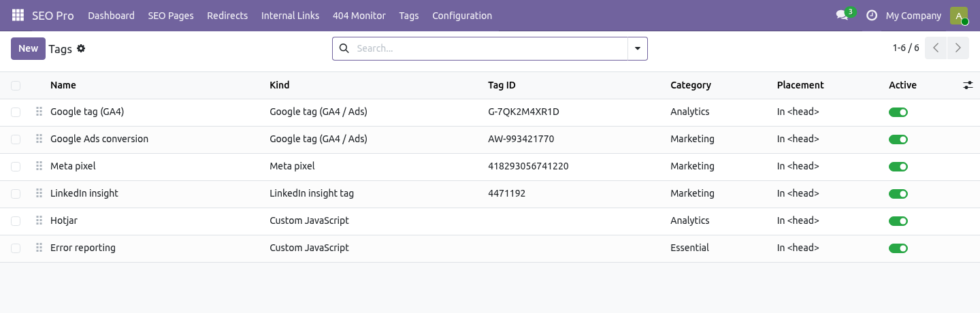This screenshot has width=980, height=313.
Task: Grab drag handle of Google tag (GA4) row
Action: 39,112
